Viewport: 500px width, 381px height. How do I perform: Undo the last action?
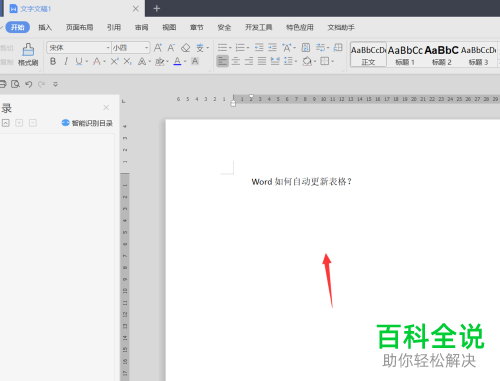[x=29, y=84]
